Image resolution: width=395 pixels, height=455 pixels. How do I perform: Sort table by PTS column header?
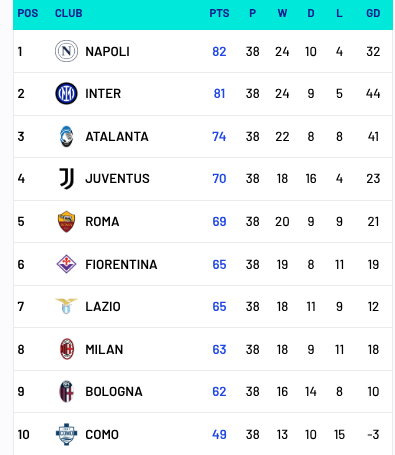pos(219,13)
